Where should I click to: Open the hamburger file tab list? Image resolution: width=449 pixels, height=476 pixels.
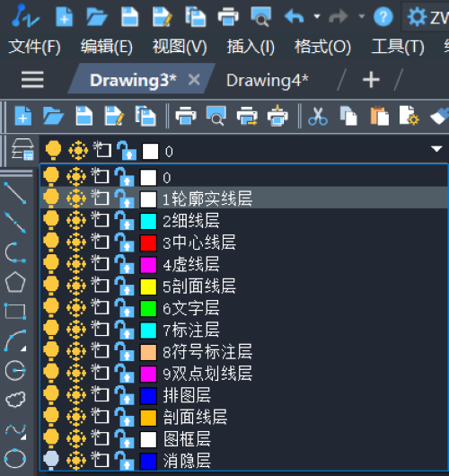[32, 80]
